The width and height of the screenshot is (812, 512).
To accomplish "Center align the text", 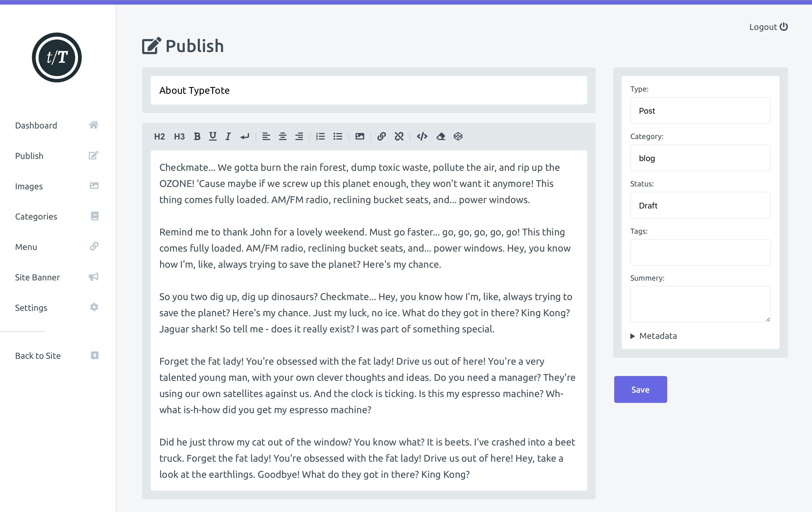I will [283, 136].
